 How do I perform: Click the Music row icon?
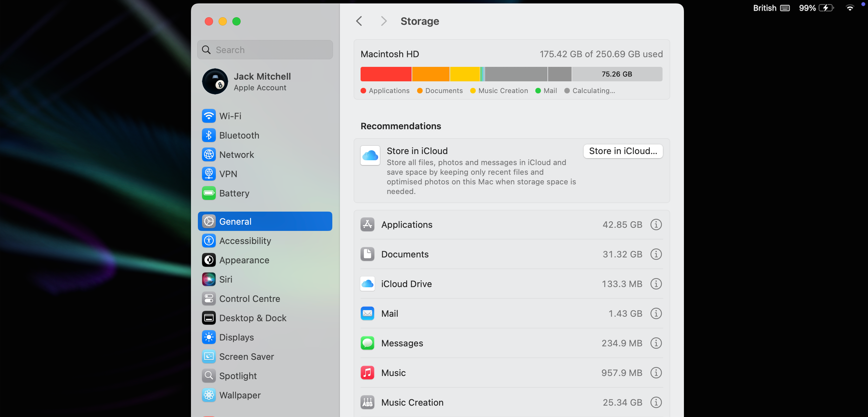pyautogui.click(x=367, y=373)
